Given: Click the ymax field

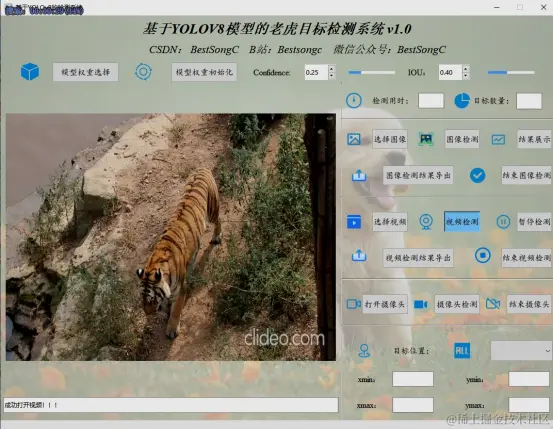Looking at the screenshot, I should click(529, 405).
